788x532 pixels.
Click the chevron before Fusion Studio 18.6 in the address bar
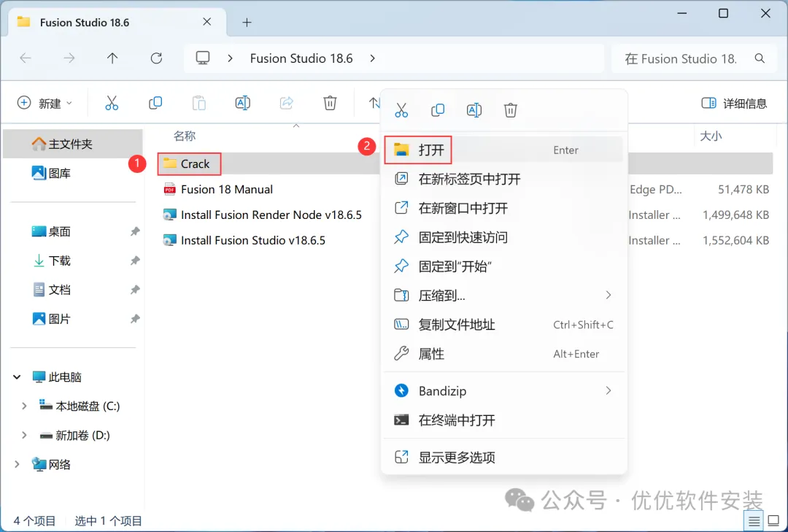tap(230, 58)
